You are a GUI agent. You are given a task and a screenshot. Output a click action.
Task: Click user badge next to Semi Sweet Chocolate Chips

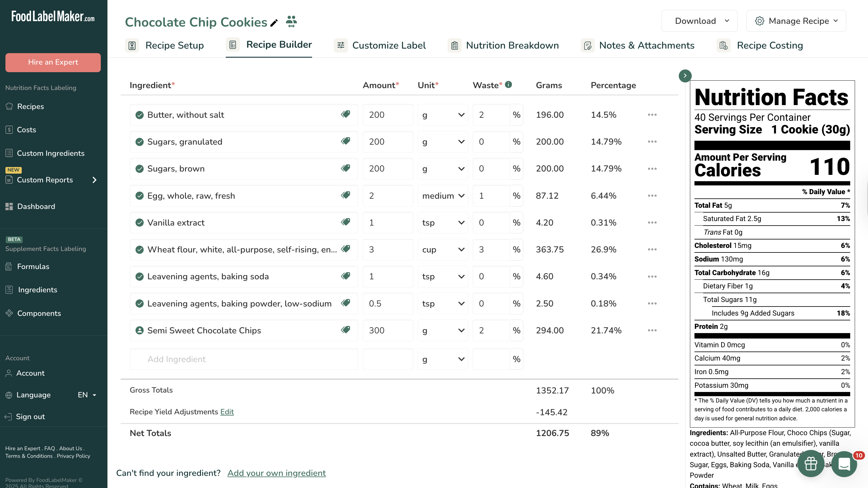click(x=139, y=330)
